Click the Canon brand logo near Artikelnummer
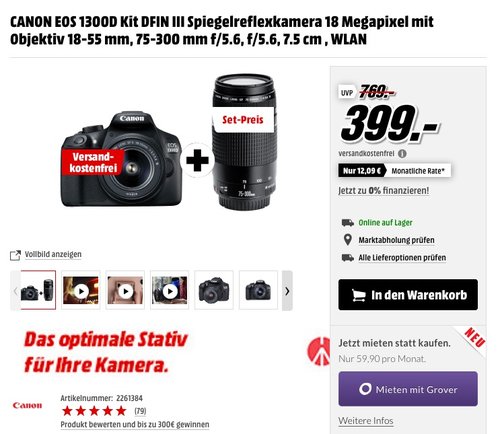The height and width of the screenshot is (434, 500). 27,405
